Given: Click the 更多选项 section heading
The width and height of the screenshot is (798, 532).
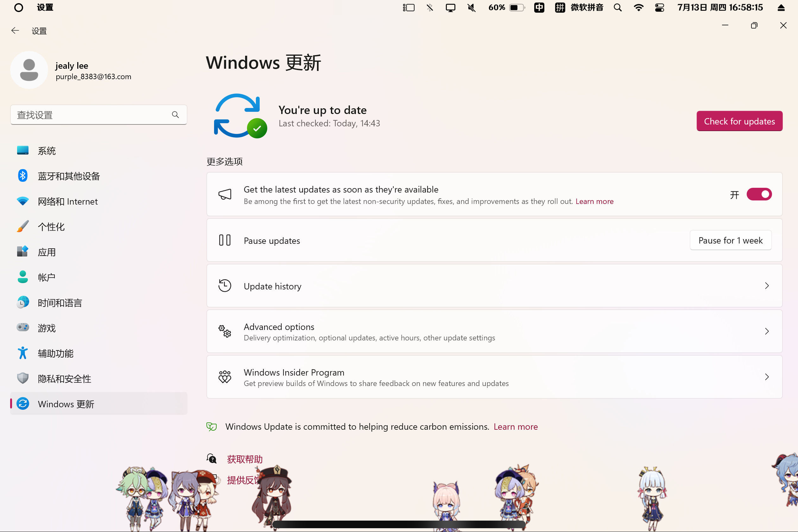Looking at the screenshot, I should coord(225,161).
